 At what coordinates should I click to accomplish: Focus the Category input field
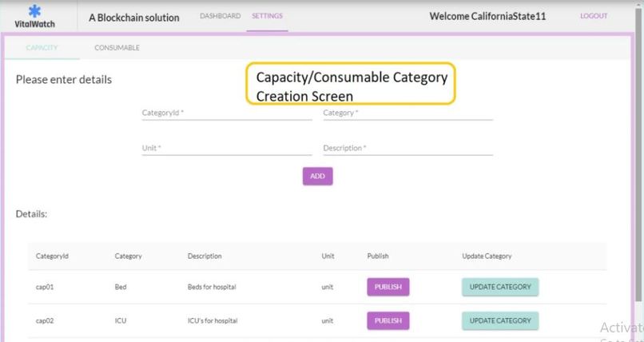coord(407,113)
